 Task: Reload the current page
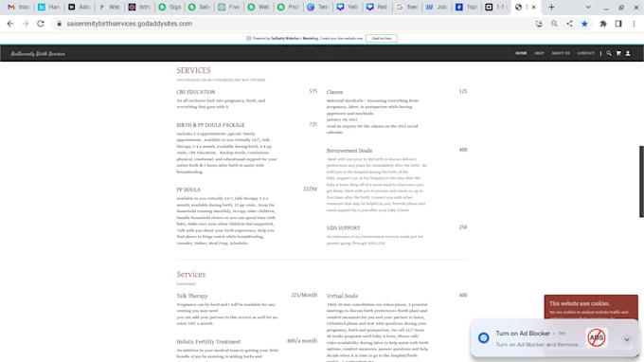click(40, 24)
